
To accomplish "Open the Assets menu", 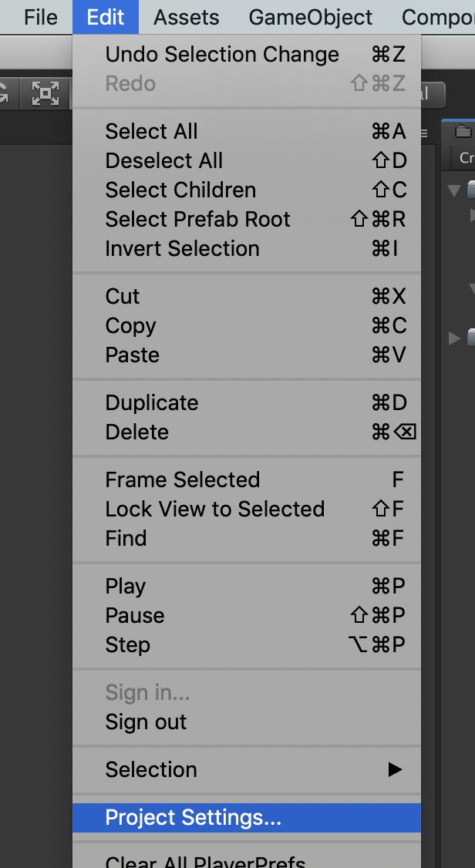I will coord(187,17).
